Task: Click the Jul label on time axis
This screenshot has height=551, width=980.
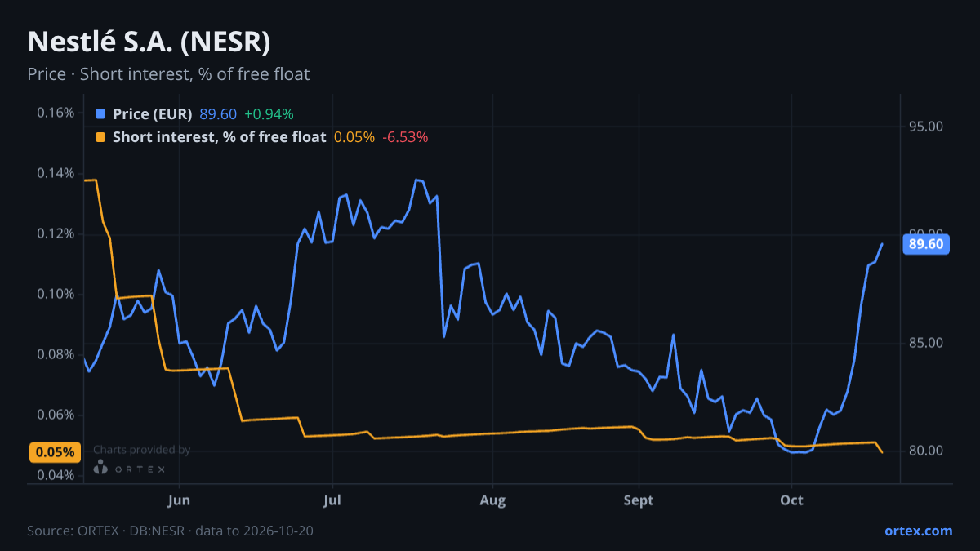Action: [x=332, y=500]
